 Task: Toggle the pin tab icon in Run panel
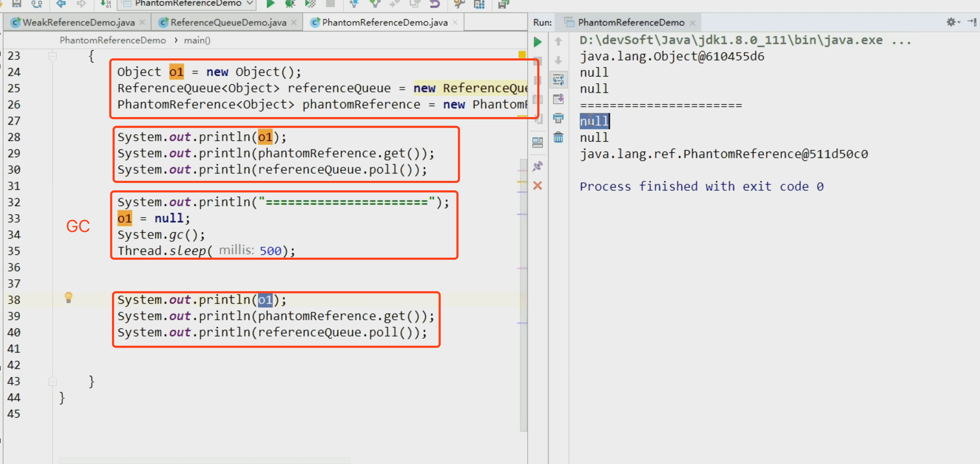(x=538, y=166)
